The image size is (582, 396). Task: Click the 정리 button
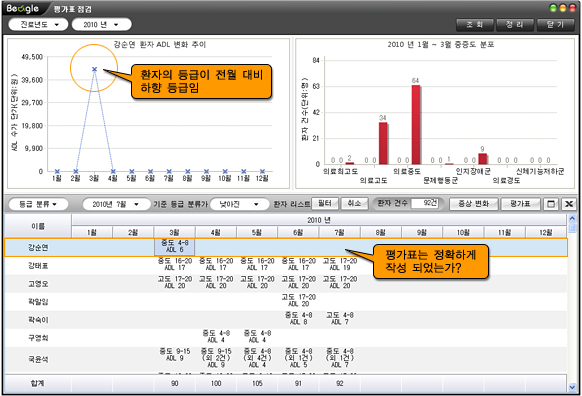515,25
